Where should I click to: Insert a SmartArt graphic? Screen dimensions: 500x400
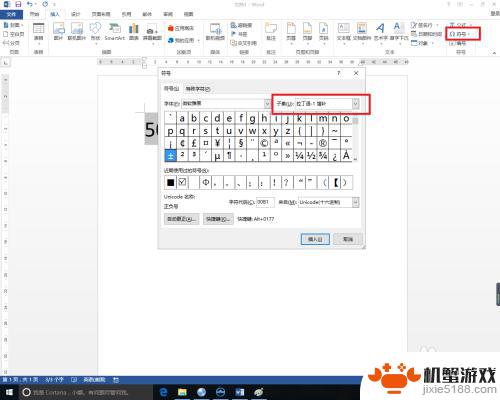114,31
